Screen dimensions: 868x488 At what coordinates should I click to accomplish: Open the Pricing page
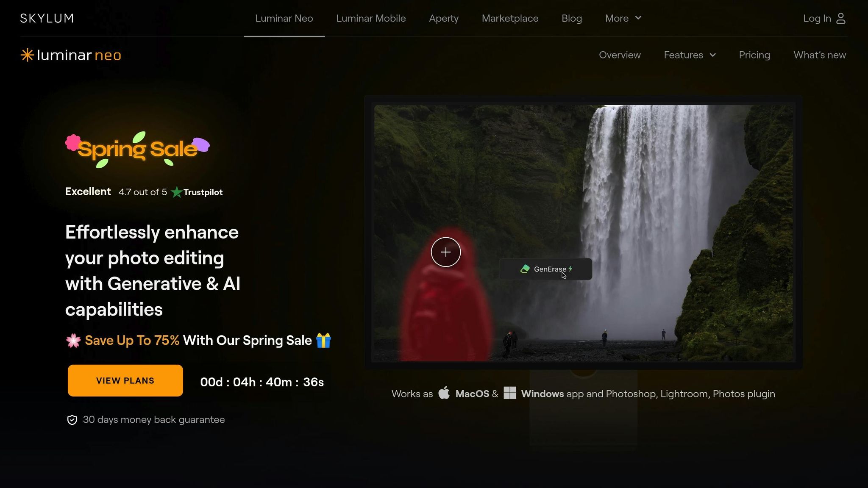[x=754, y=55]
